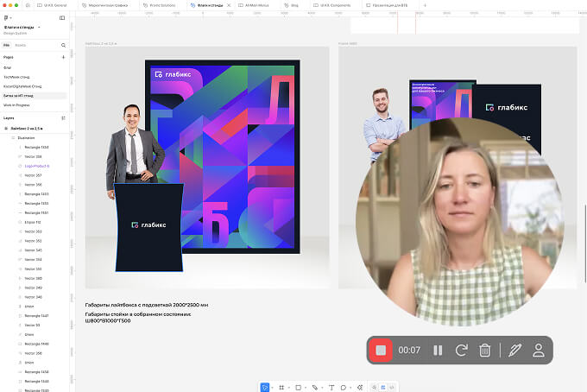Select the Text tool
Screen dimensions: 587x392
(x=331, y=388)
